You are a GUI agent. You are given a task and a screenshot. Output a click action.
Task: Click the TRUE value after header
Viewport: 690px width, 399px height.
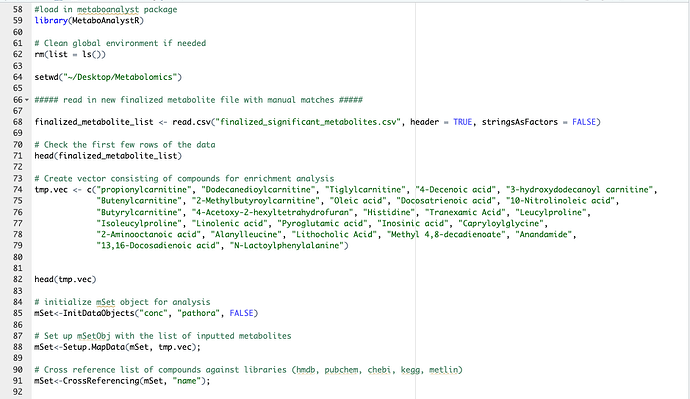point(462,122)
